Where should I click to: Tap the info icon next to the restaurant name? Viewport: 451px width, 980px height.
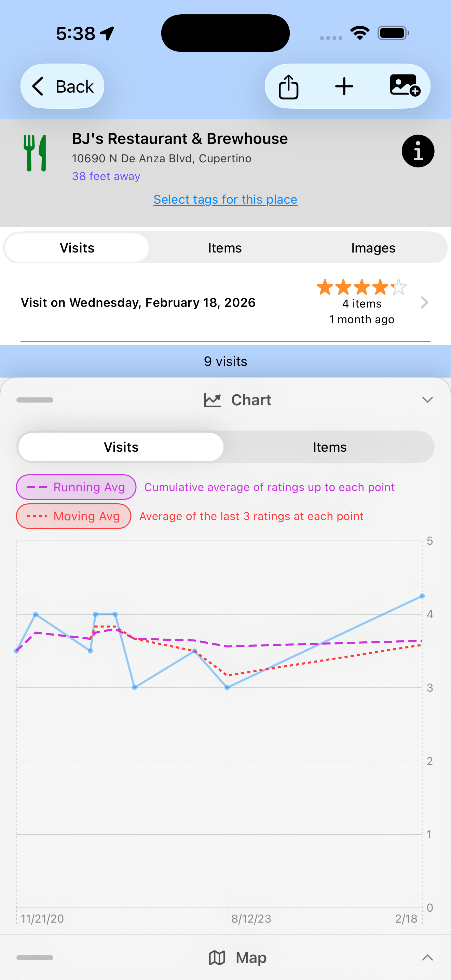click(418, 151)
